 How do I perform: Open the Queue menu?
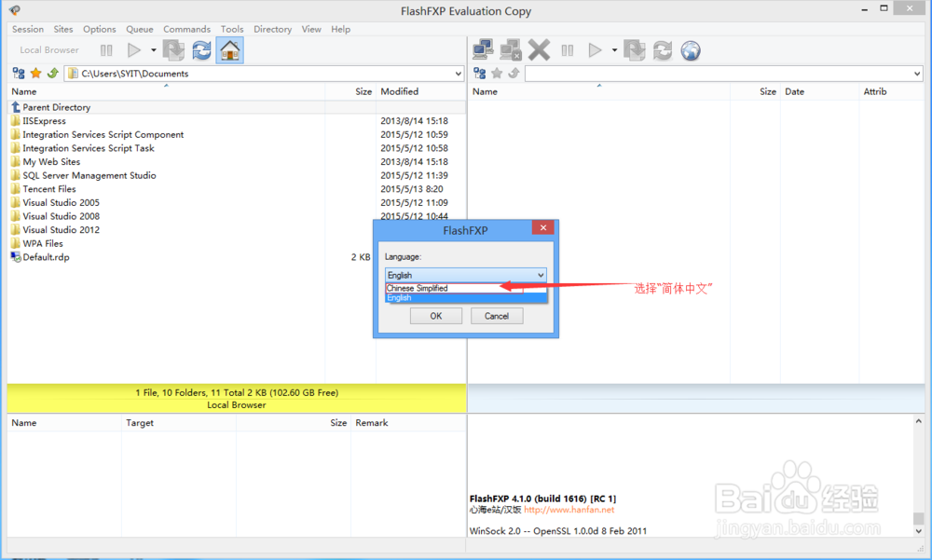tap(140, 29)
